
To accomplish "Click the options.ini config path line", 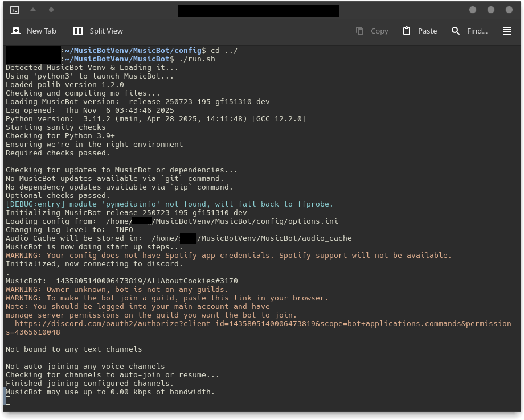I will pos(171,221).
